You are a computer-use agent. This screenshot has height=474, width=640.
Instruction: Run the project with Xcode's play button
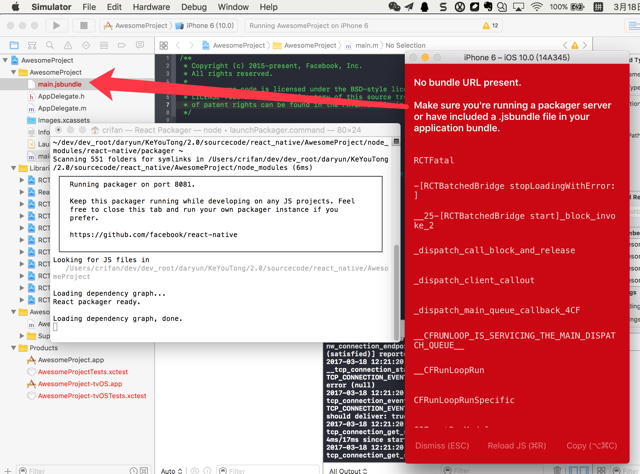click(x=56, y=25)
